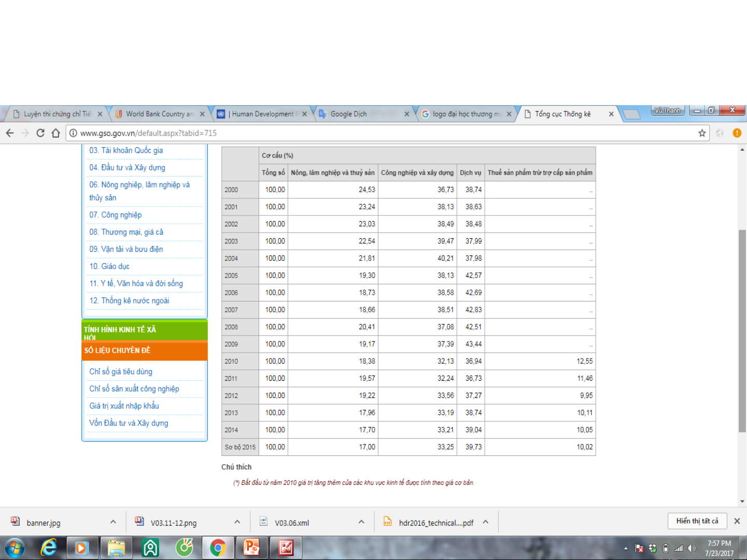Click the page's vertical scrollbar thumb
This screenshot has width=747, height=560.
click(x=742, y=331)
